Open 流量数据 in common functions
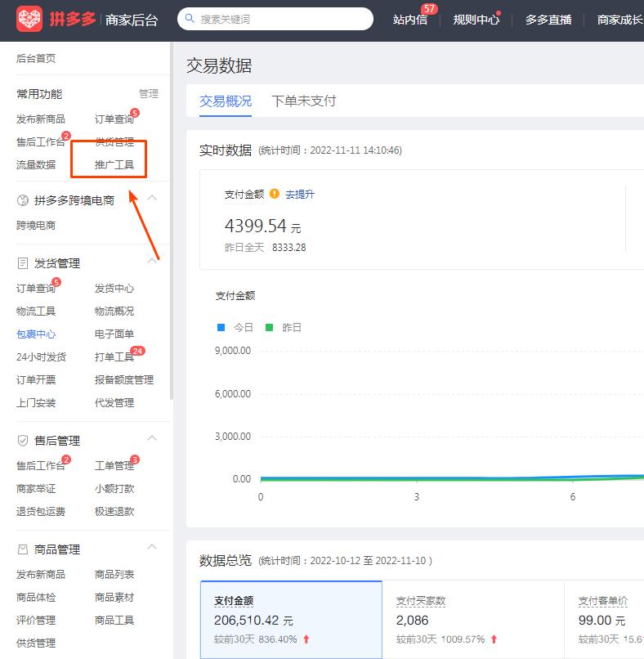 (36, 165)
